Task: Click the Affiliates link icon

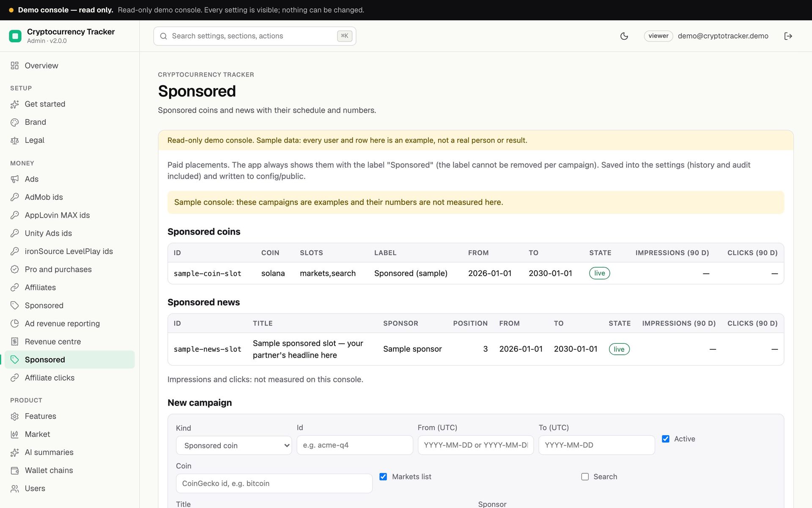Action: [15, 287]
